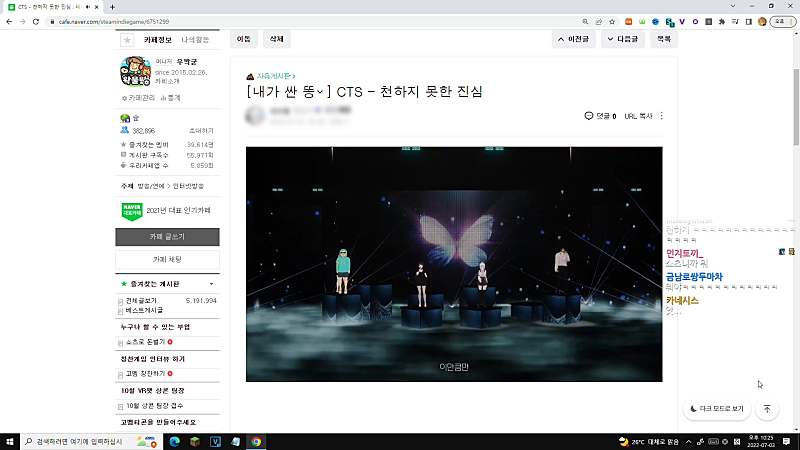Click the 카페 글쓰기 button
The height and width of the screenshot is (450, 800).
coord(167,237)
